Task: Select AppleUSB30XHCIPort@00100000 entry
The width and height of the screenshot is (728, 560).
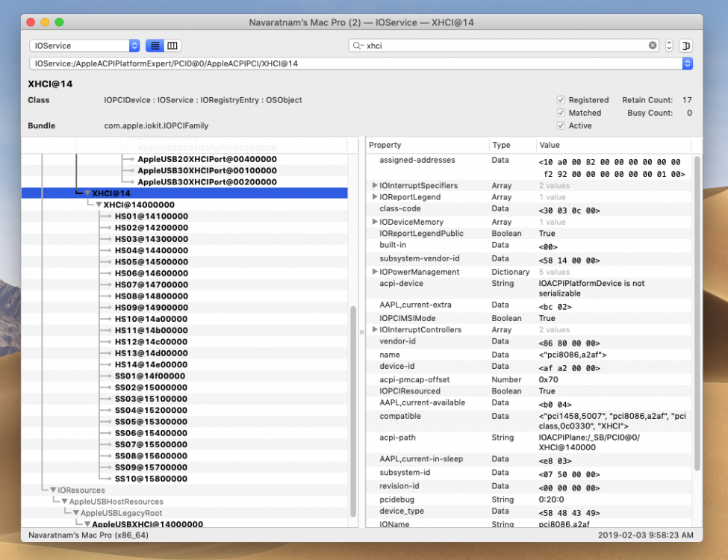Action: (207, 170)
